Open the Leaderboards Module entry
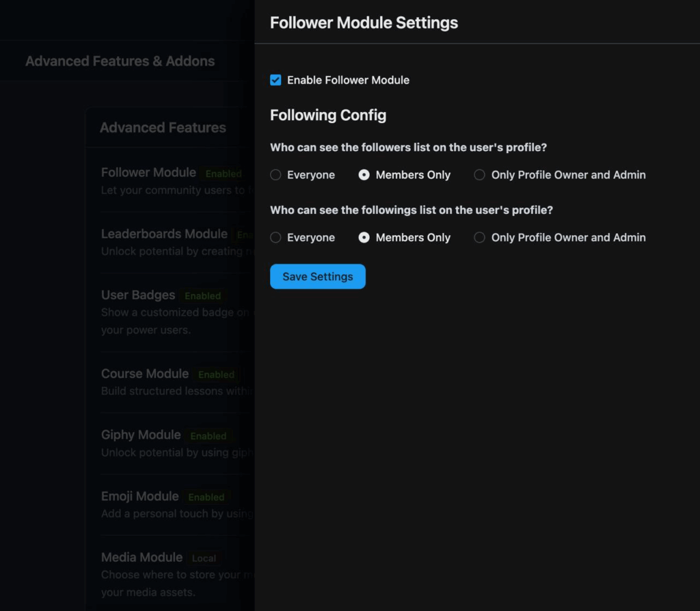 click(164, 234)
